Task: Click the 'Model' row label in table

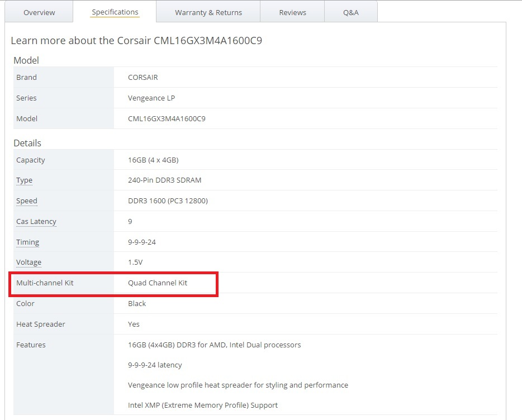Action: 27,118
